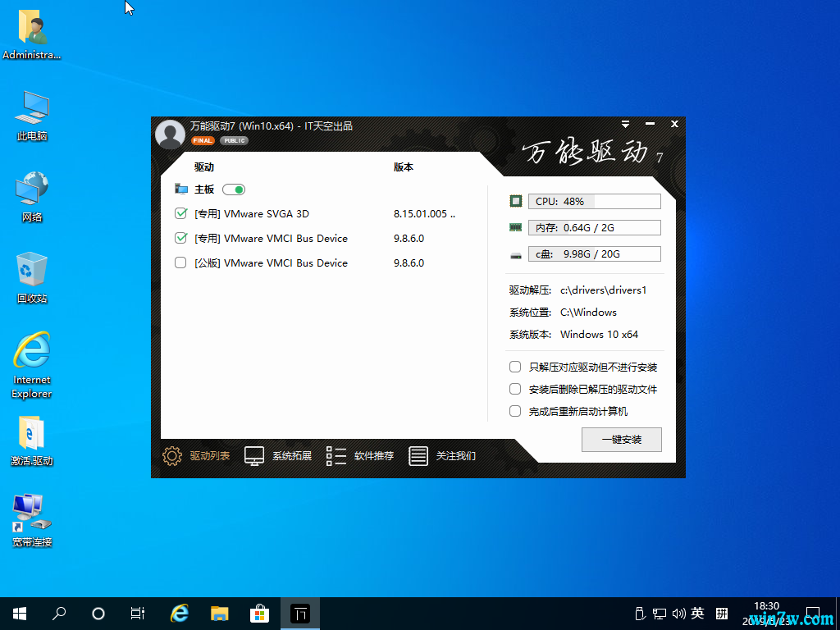Open Task View on taskbar
Screen dimensions: 840x630
[138, 614]
